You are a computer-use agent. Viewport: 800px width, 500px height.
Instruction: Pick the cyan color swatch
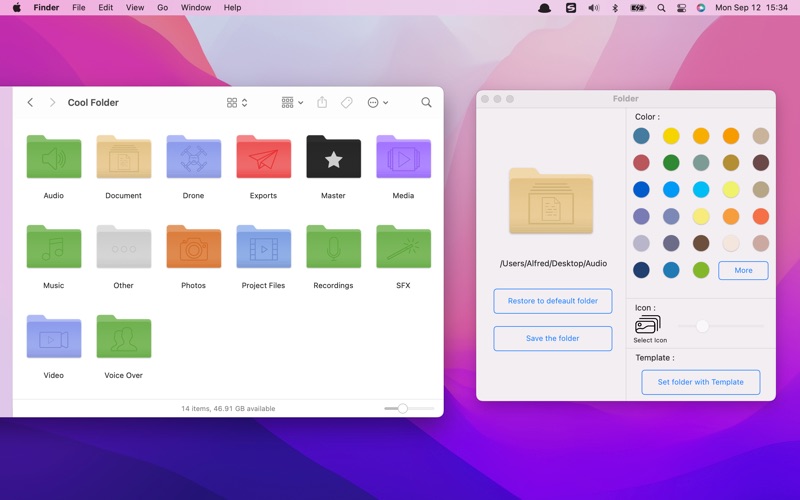click(701, 189)
